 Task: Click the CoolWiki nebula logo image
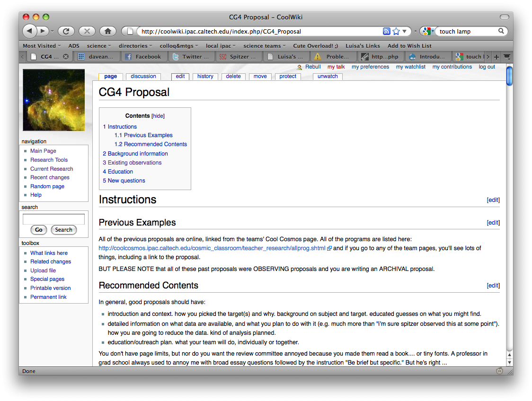(53, 100)
